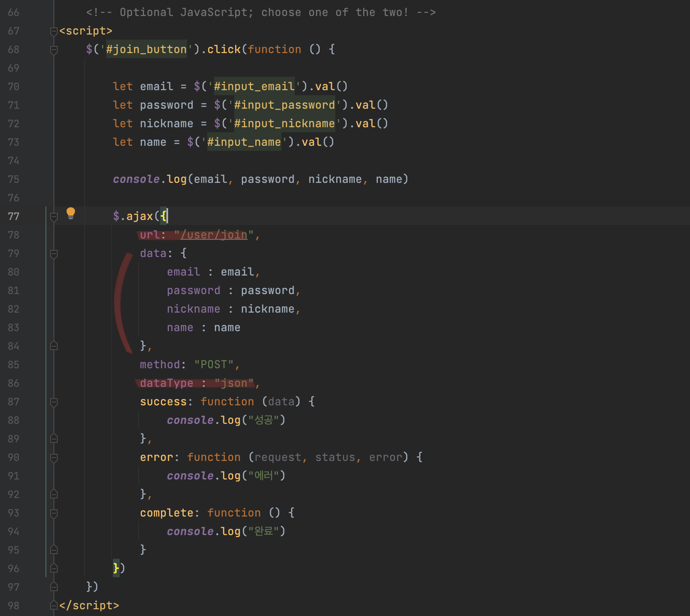Click the Optional JavaScript HTML comment
690x616 pixels.
click(x=261, y=12)
